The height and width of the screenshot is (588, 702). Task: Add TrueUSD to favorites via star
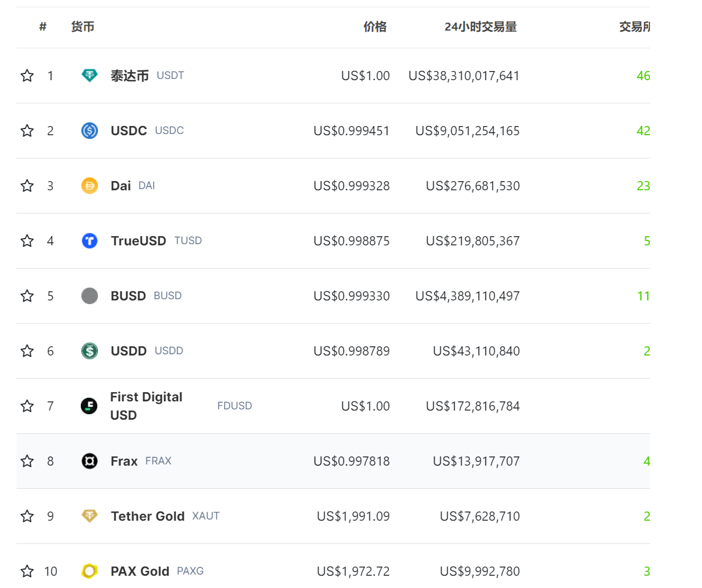(28, 240)
